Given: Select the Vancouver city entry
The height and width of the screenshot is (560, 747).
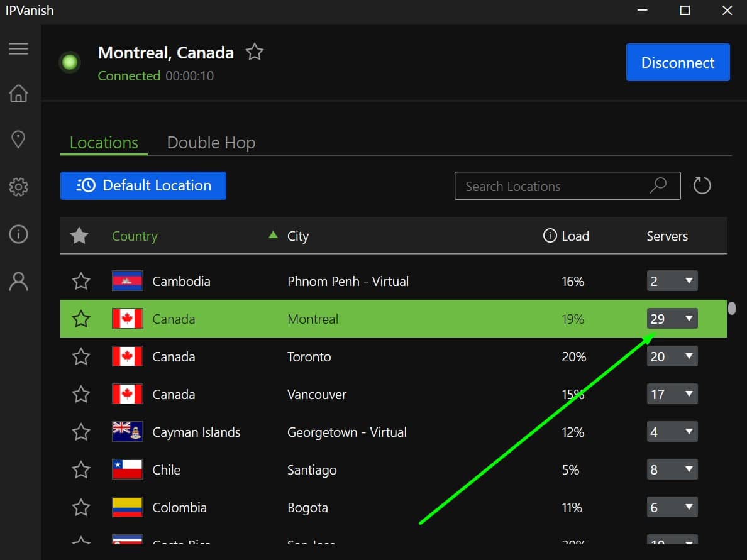Looking at the screenshot, I should pos(317,394).
